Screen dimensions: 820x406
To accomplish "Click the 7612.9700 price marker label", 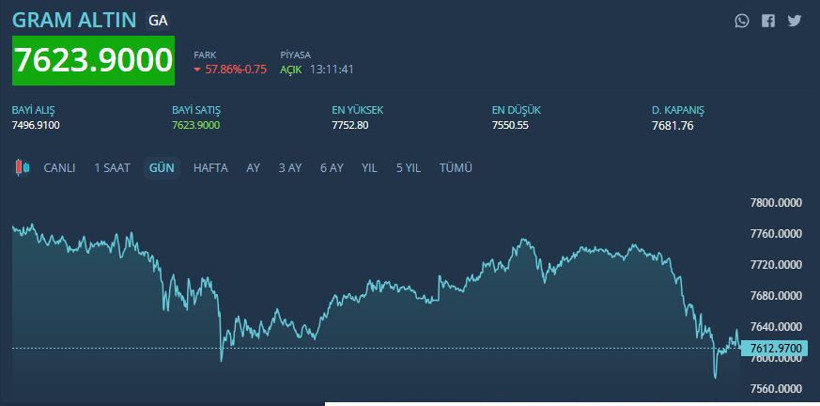I will point(777,347).
